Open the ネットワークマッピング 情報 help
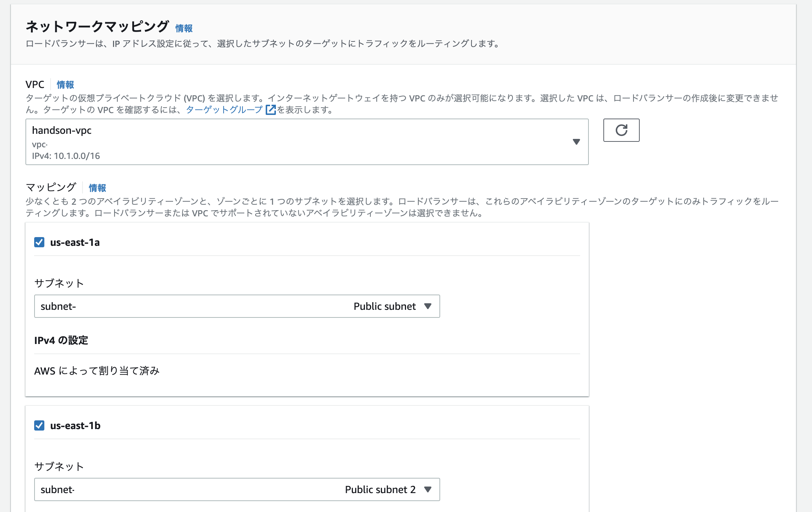The image size is (812, 512). [184, 28]
